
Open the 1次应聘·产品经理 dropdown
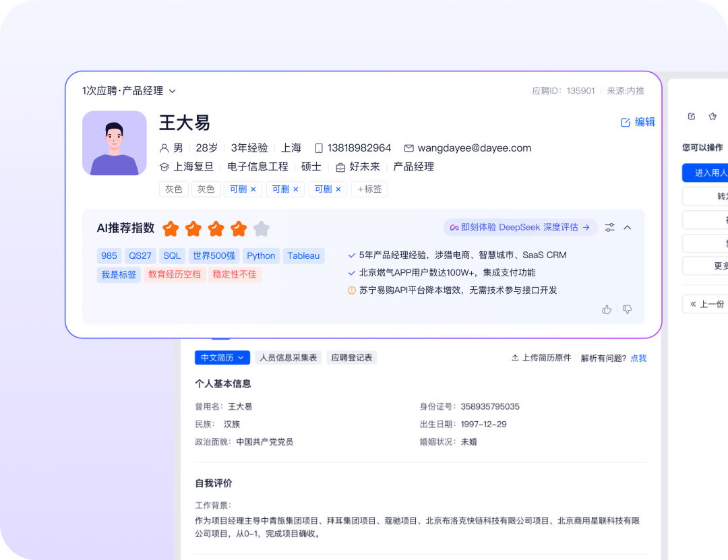coord(129,90)
